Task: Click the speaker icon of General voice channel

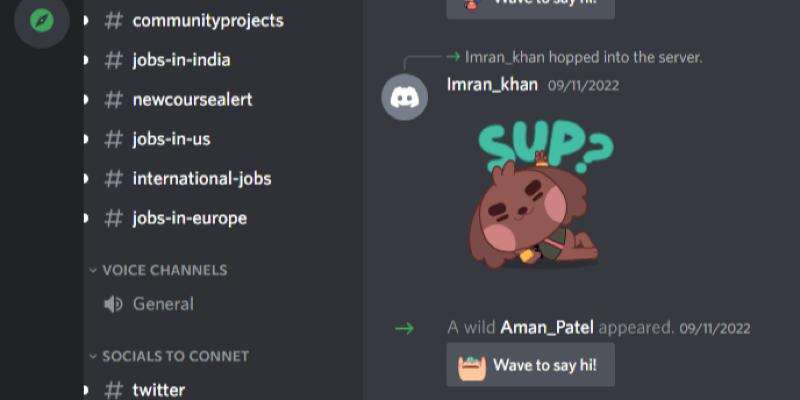Action: pos(113,304)
